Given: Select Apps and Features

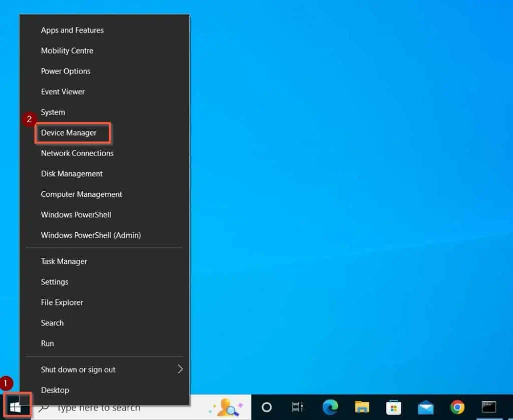Looking at the screenshot, I should [72, 30].
